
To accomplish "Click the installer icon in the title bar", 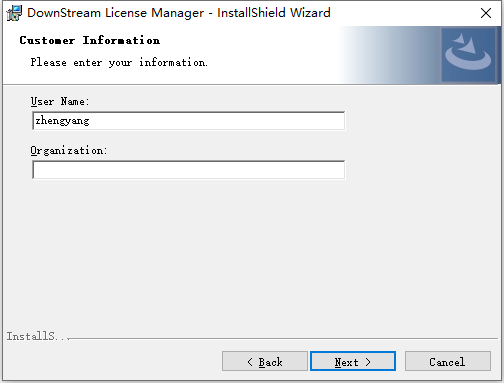I will tap(14, 13).
